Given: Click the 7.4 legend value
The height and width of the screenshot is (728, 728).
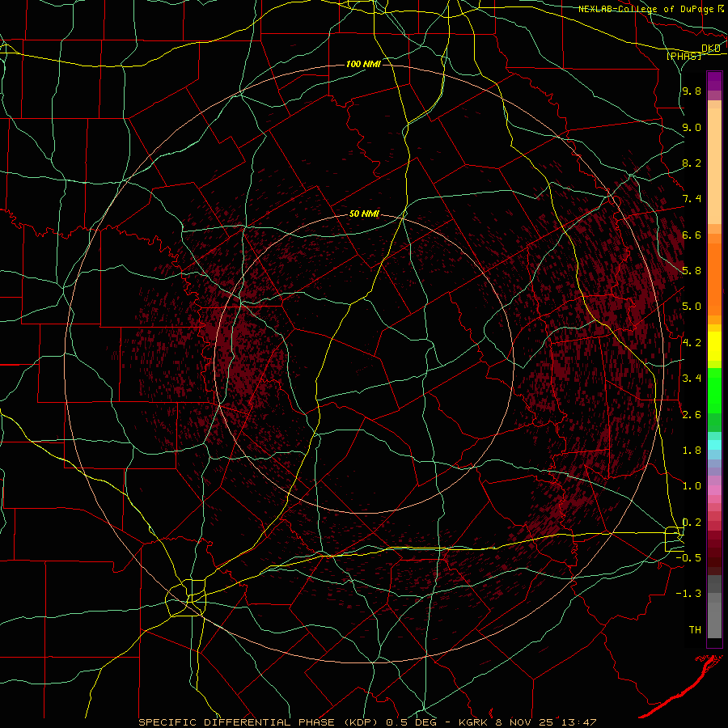Looking at the screenshot, I should 692,199.
